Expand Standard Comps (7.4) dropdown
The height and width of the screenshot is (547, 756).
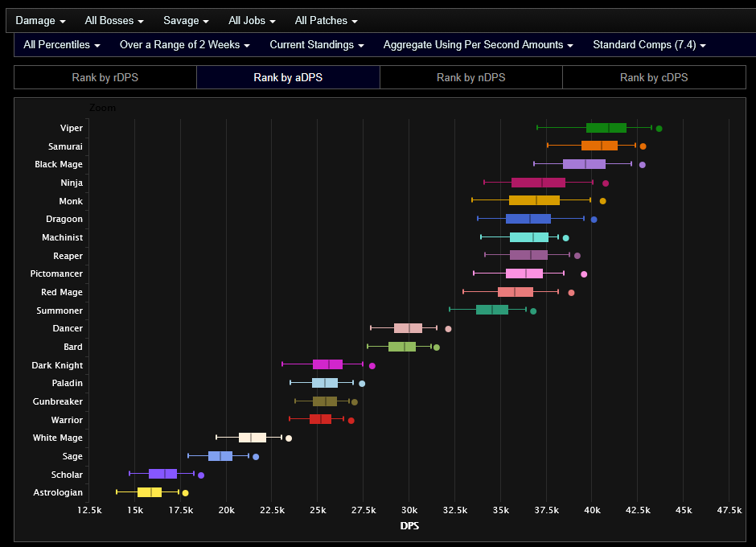tap(650, 45)
